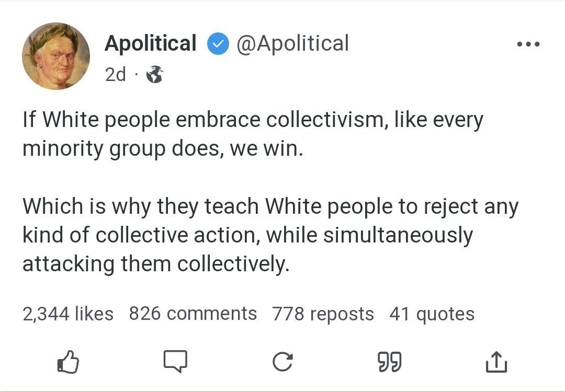Open the Apolitical display name
This screenshot has height=392, width=565.
pos(151,43)
